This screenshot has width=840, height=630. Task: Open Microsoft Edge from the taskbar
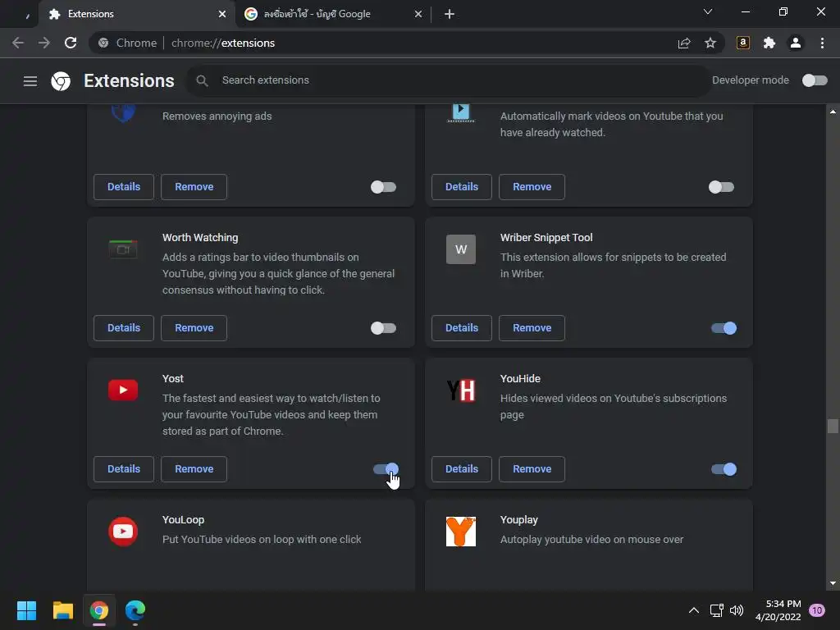pos(135,610)
